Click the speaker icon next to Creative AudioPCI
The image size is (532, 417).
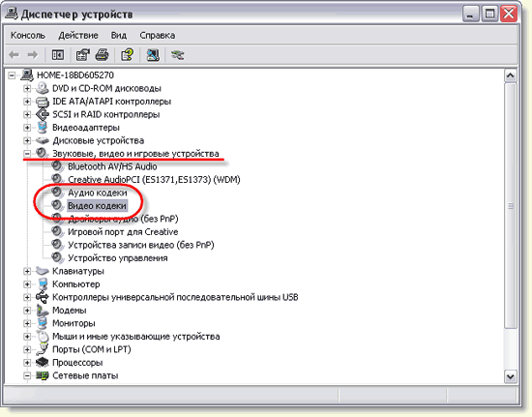tap(58, 179)
